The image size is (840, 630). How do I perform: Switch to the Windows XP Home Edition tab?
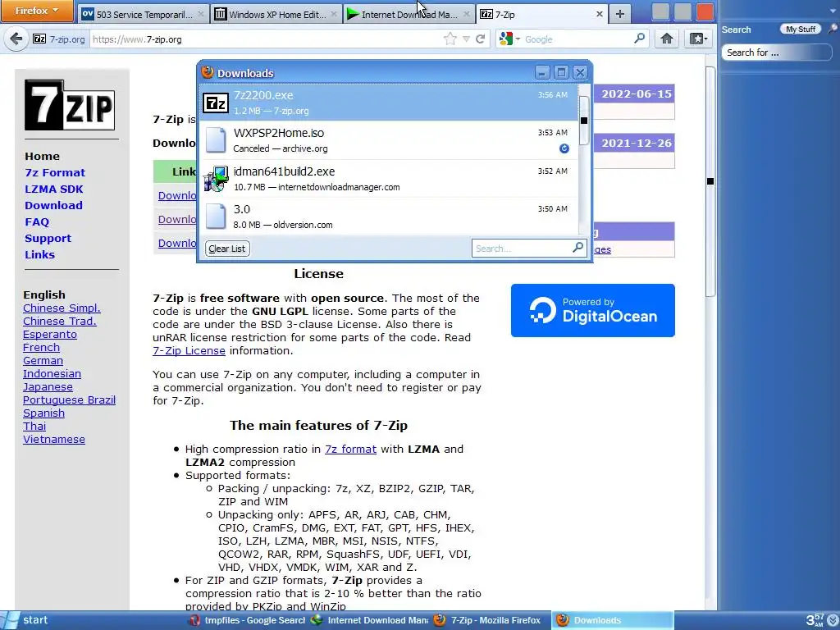click(276, 15)
